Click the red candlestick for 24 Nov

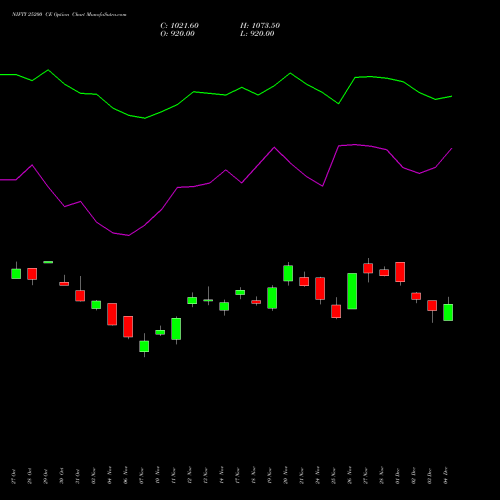tap(320, 288)
